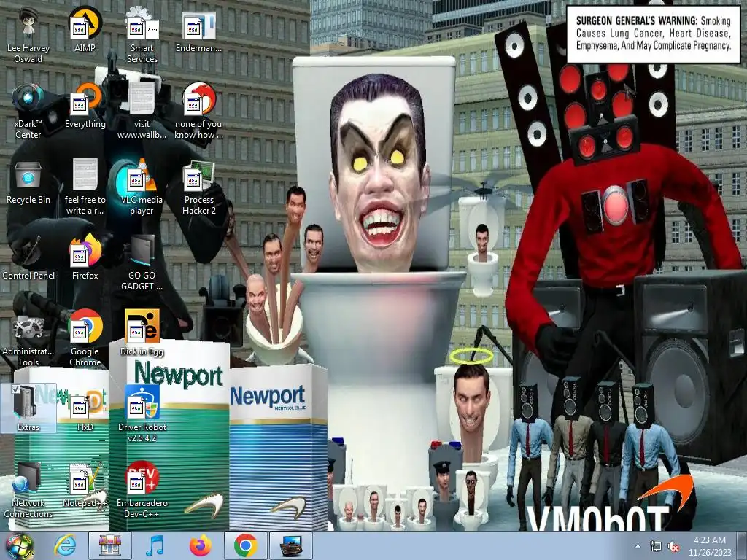Open the clock showing 4:23 AM
Viewport: 747px width, 560px height.
pyautogui.click(x=709, y=546)
